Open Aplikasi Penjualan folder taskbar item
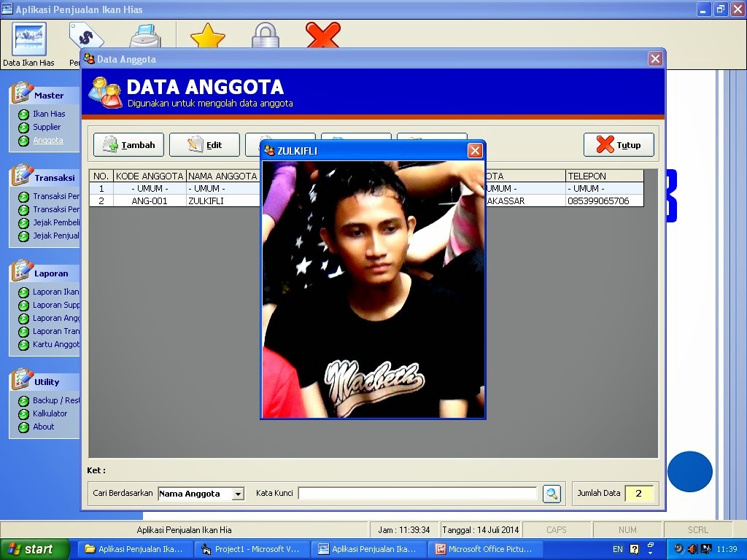 tap(133, 549)
